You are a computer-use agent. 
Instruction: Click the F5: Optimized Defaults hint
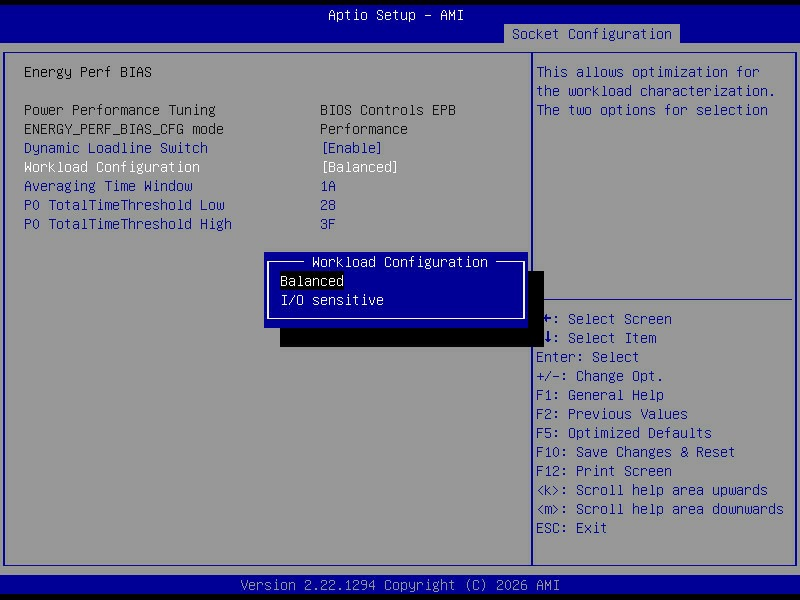tap(623, 433)
